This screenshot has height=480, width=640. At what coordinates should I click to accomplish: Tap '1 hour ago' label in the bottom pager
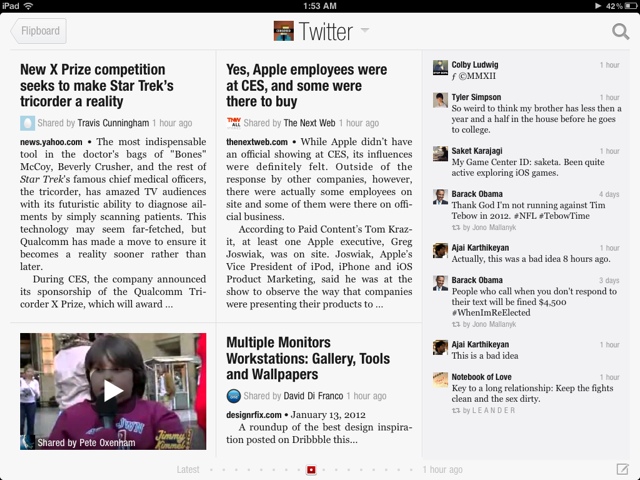click(x=442, y=469)
